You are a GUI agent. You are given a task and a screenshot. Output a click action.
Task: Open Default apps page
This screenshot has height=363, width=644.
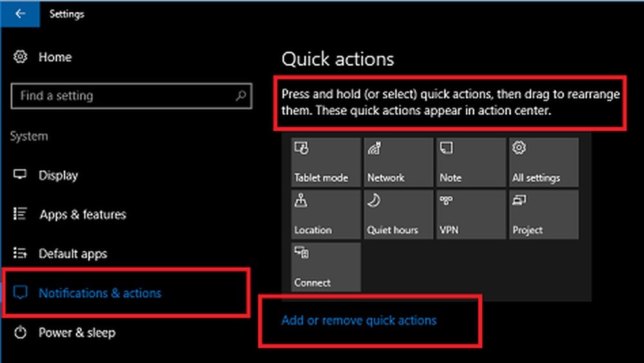[x=73, y=253]
